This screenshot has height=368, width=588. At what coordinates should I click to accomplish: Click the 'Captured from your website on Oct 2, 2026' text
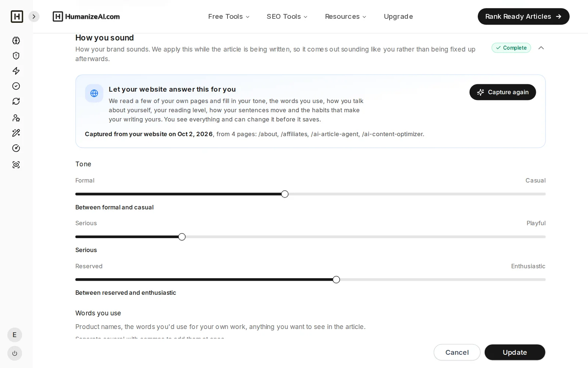tap(148, 134)
